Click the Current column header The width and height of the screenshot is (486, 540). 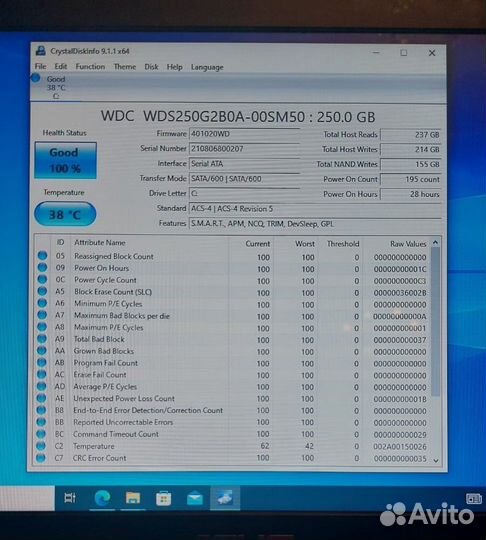pos(258,243)
